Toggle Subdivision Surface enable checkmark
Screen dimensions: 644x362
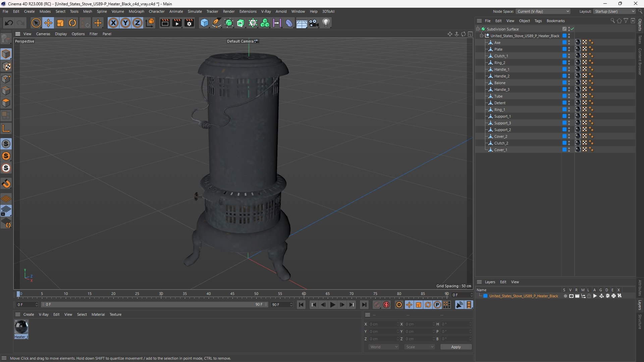click(572, 29)
